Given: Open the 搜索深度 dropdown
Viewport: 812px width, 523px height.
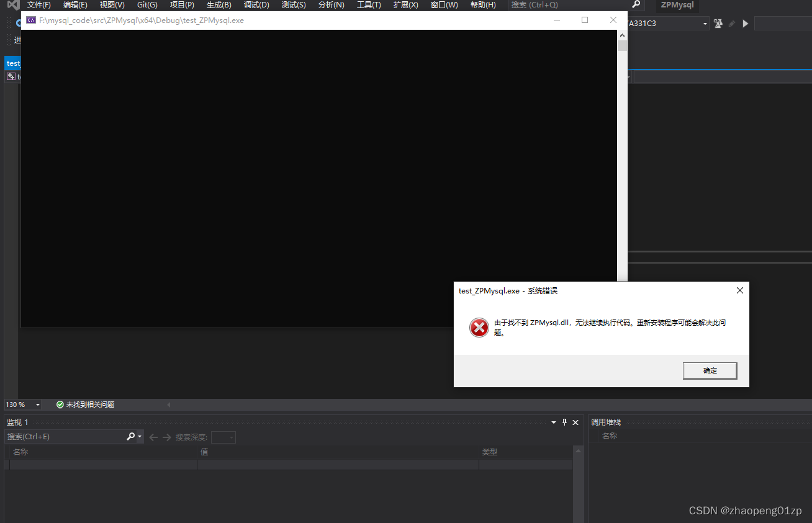Looking at the screenshot, I should pyautogui.click(x=223, y=437).
